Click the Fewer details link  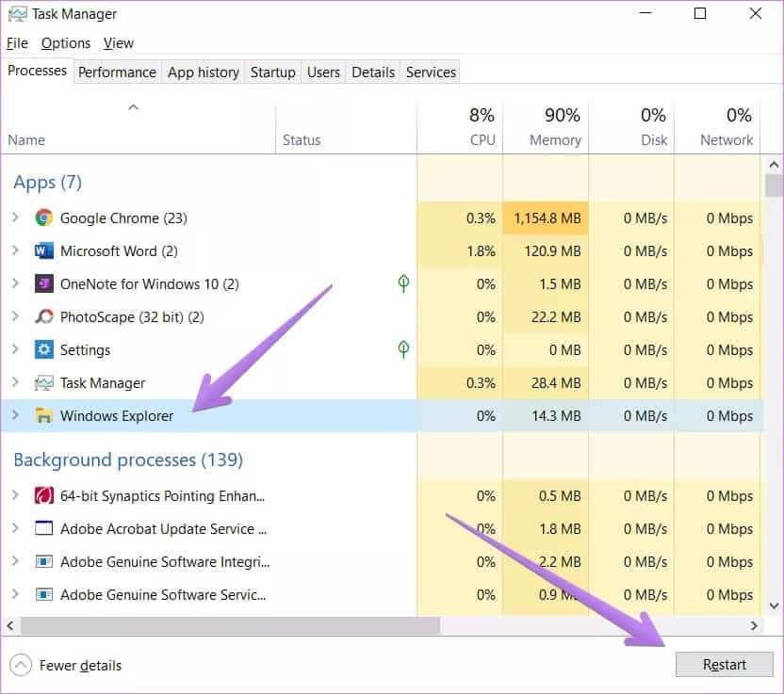click(x=80, y=666)
